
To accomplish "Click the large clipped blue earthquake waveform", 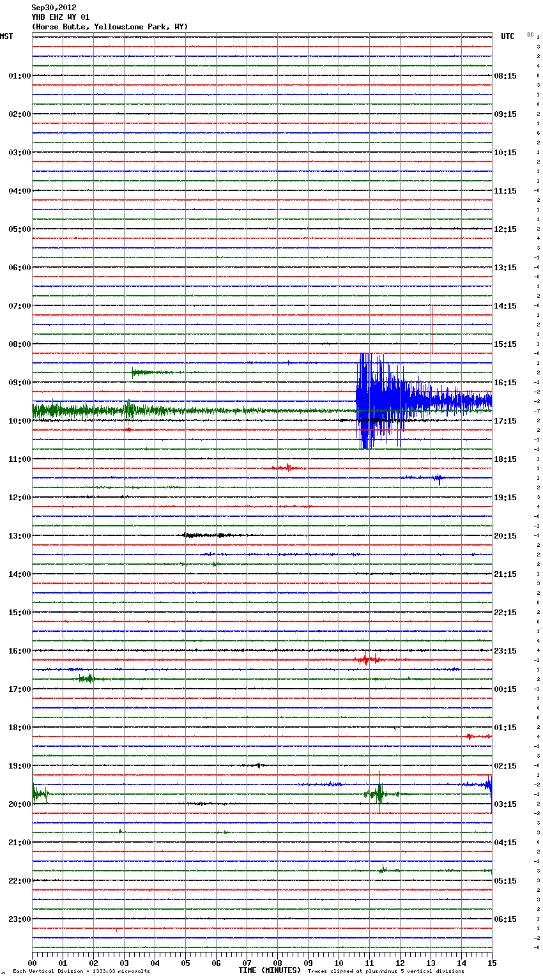I will pyautogui.click(x=424, y=401).
